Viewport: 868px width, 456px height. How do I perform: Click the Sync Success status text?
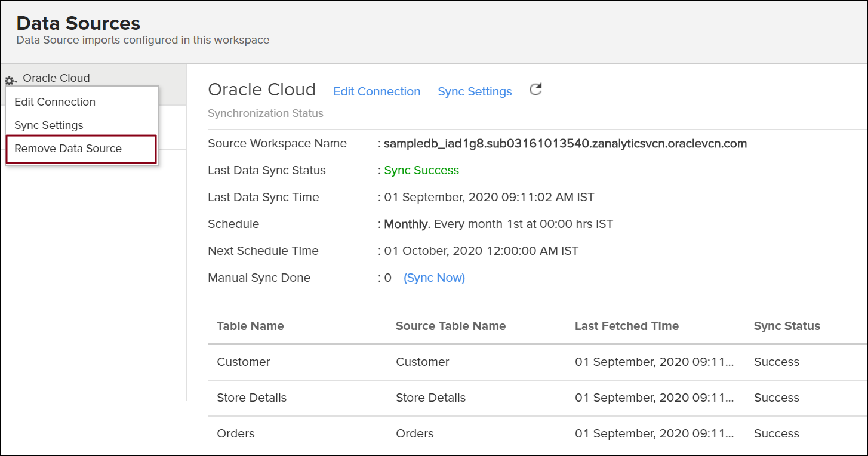[421, 170]
